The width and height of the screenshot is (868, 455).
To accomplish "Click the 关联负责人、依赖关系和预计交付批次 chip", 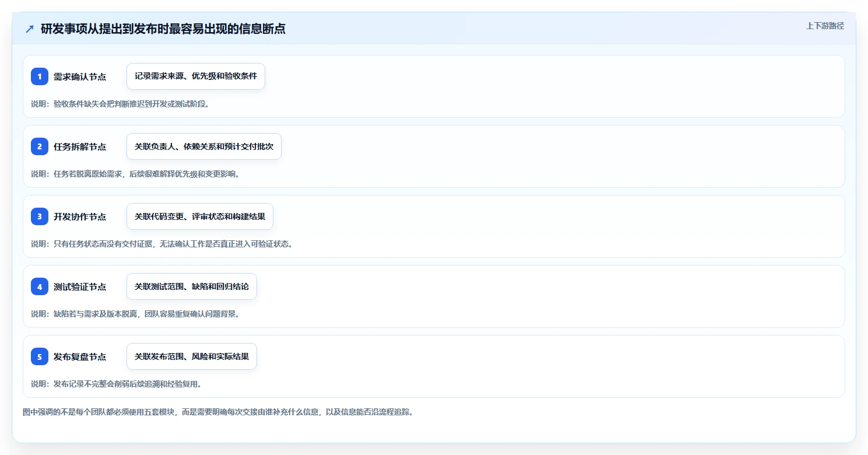I will (204, 146).
